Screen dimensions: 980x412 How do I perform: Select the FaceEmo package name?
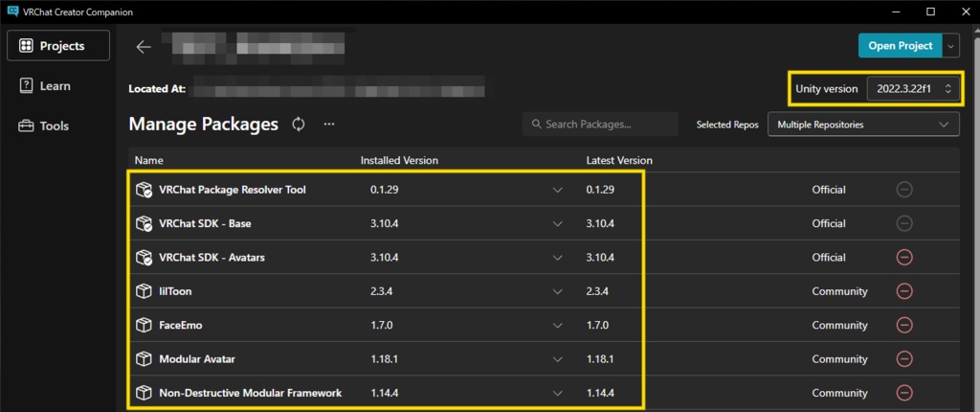click(181, 325)
